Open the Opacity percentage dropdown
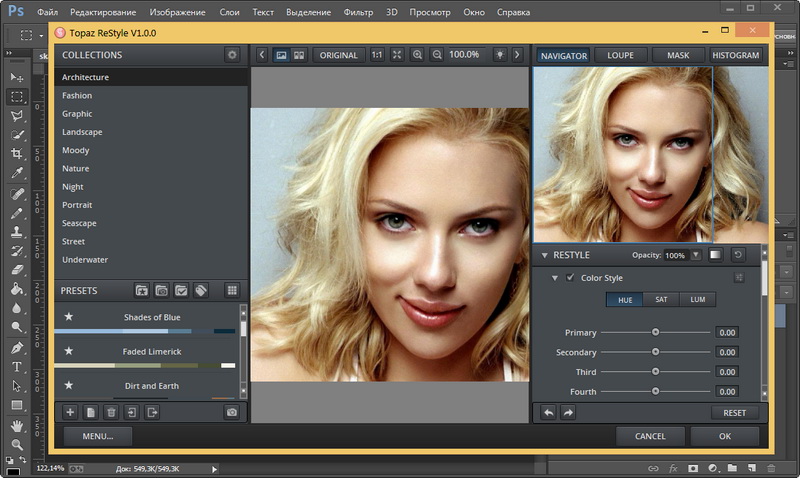The width and height of the screenshot is (800, 478). click(x=697, y=255)
